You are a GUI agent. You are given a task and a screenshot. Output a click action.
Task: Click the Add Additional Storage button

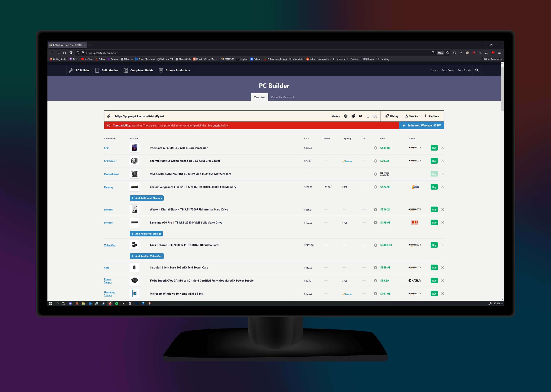coord(146,234)
